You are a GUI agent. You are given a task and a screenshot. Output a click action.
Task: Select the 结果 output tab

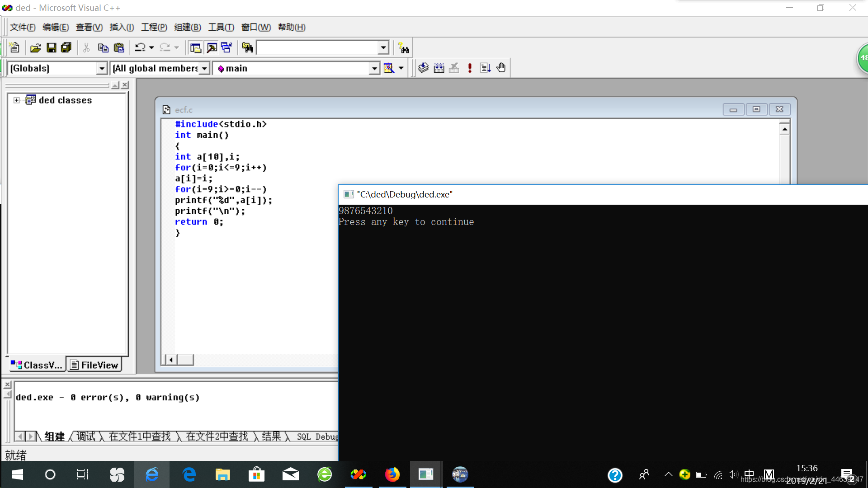[x=271, y=436]
